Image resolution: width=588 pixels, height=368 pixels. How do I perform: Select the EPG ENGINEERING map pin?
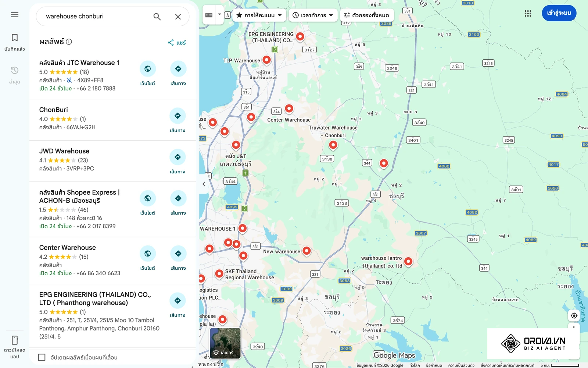click(x=300, y=37)
